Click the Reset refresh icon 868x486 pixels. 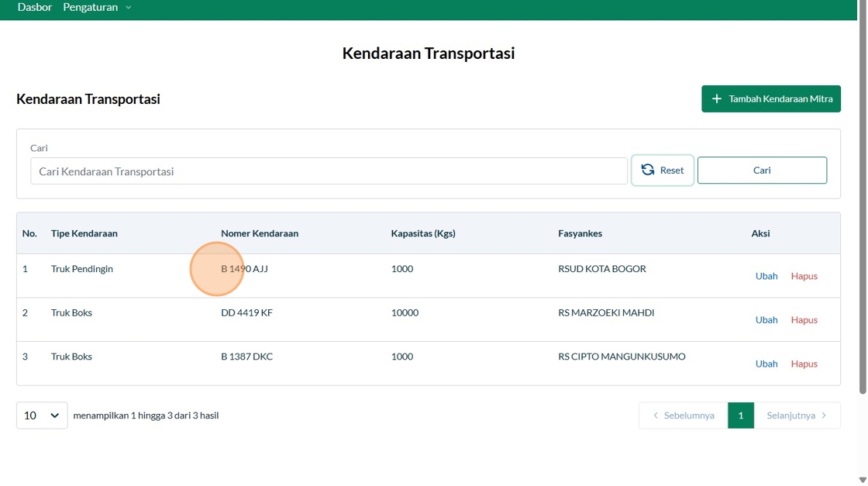pos(648,170)
